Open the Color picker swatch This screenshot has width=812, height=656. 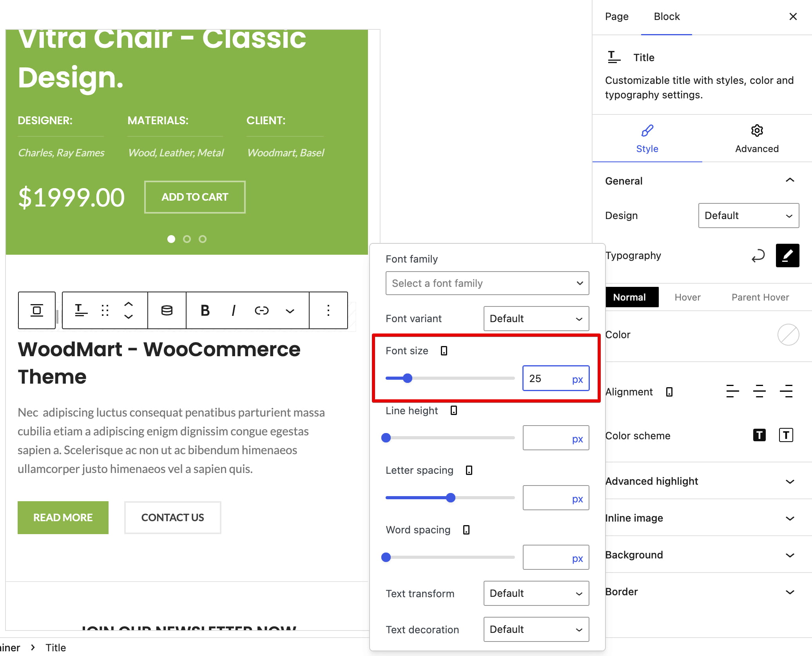(x=788, y=335)
